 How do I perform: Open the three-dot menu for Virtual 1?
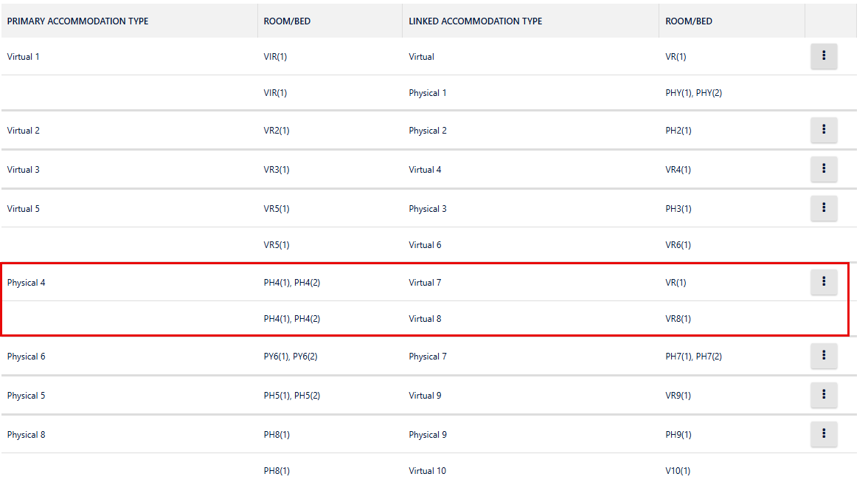[x=824, y=56]
